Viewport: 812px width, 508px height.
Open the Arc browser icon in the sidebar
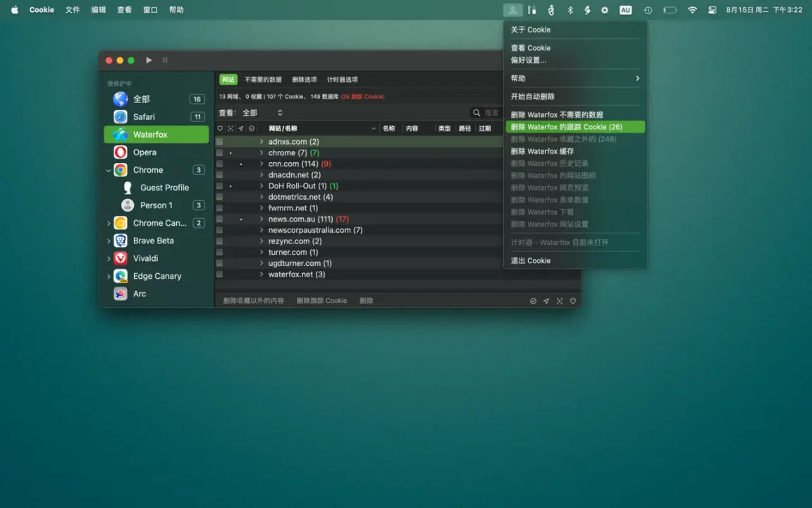pos(121,294)
